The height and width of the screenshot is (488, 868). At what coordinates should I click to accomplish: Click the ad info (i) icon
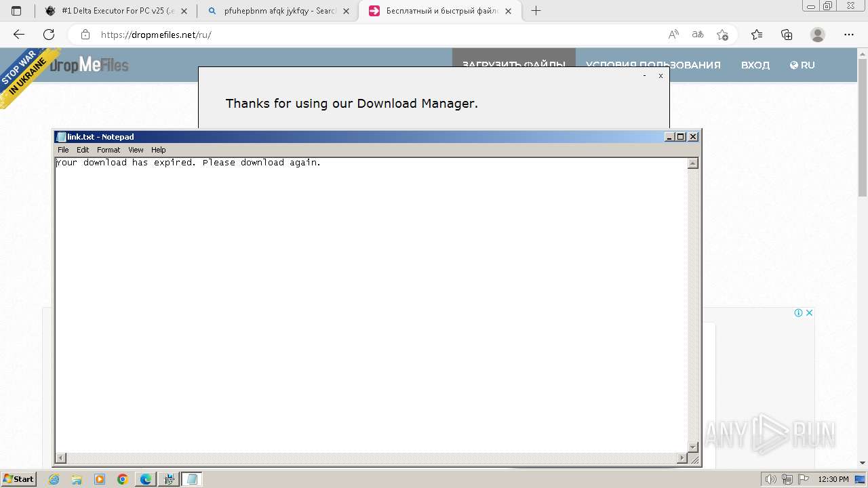tap(799, 312)
